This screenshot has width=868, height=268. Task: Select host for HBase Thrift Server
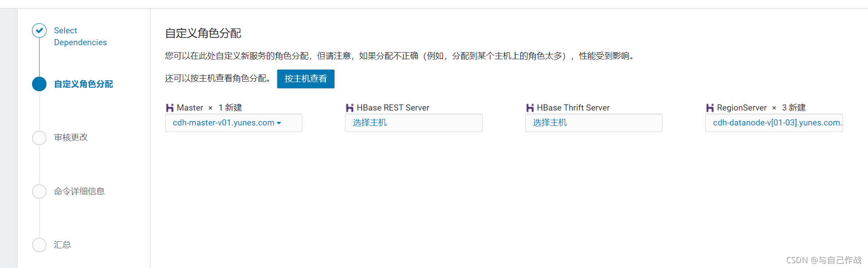click(594, 123)
